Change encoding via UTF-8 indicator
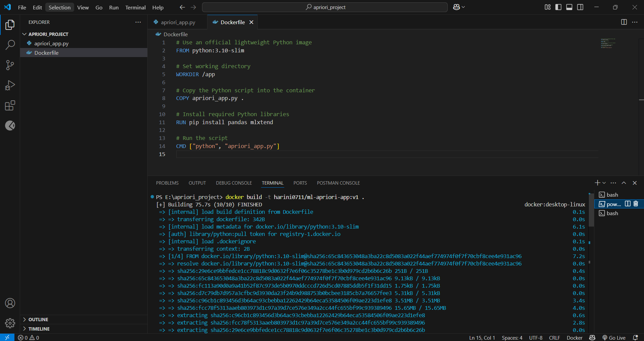Viewport: 644px width, 341px height. pos(536,338)
